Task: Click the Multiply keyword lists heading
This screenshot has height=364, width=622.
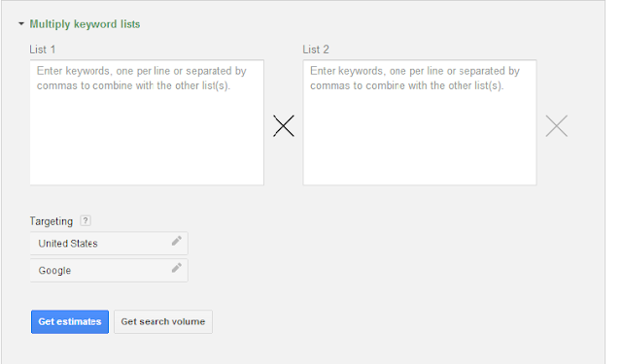Action: [x=85, y=24]
